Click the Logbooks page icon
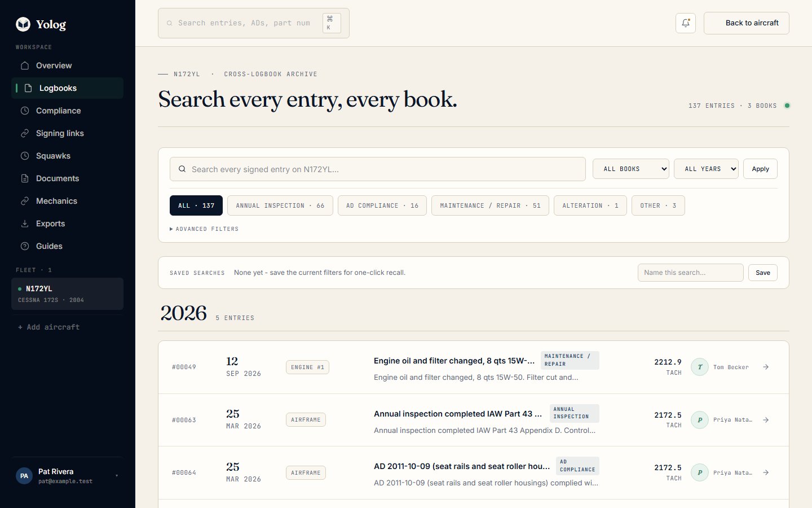812x508 pixels. click(28, 88)
